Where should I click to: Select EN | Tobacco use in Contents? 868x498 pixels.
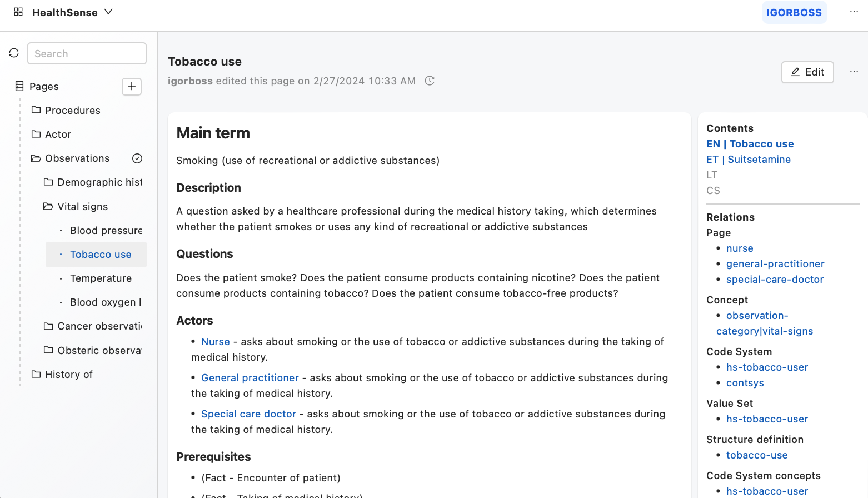[750, 144]
